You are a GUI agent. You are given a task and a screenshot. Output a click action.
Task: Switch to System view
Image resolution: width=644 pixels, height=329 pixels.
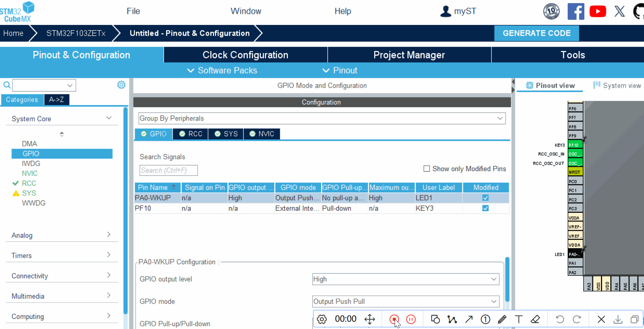point(617,85)
